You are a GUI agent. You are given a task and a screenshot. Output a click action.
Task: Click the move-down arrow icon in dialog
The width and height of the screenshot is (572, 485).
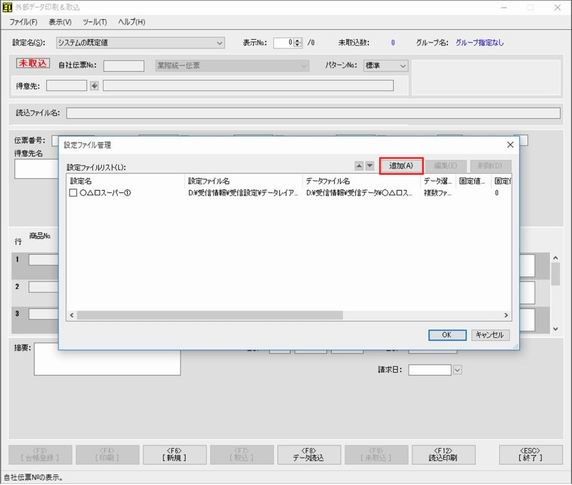[x=370, y=166]
